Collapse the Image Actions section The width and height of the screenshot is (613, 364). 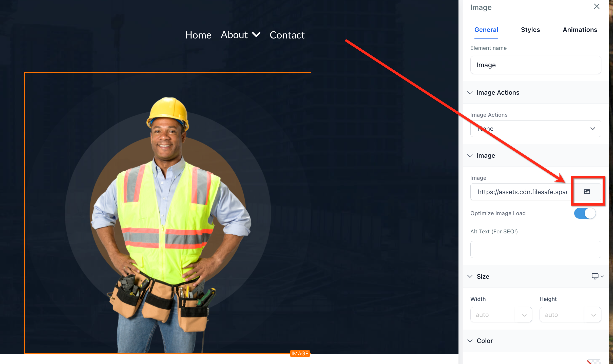[x=470, y=93]
